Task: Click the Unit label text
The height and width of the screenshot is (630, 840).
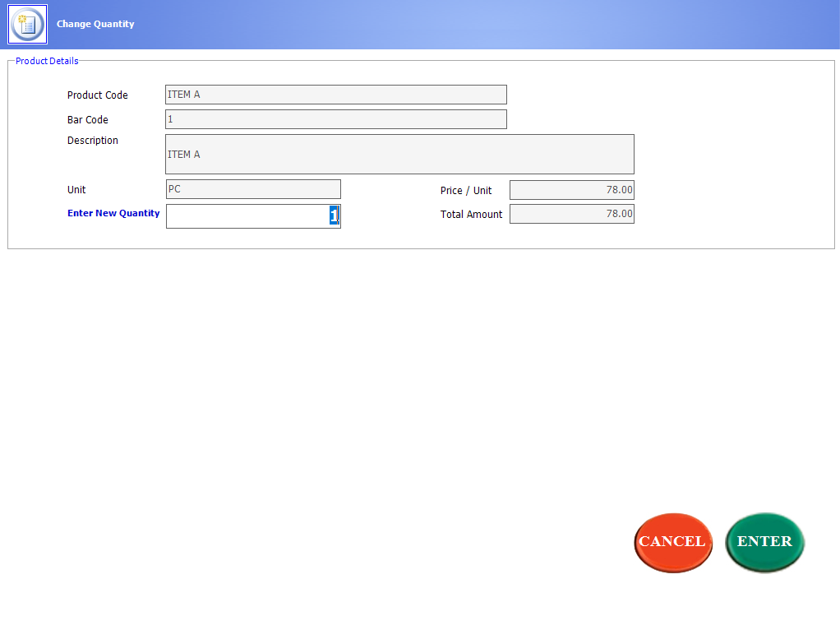Action: [76, 189]
